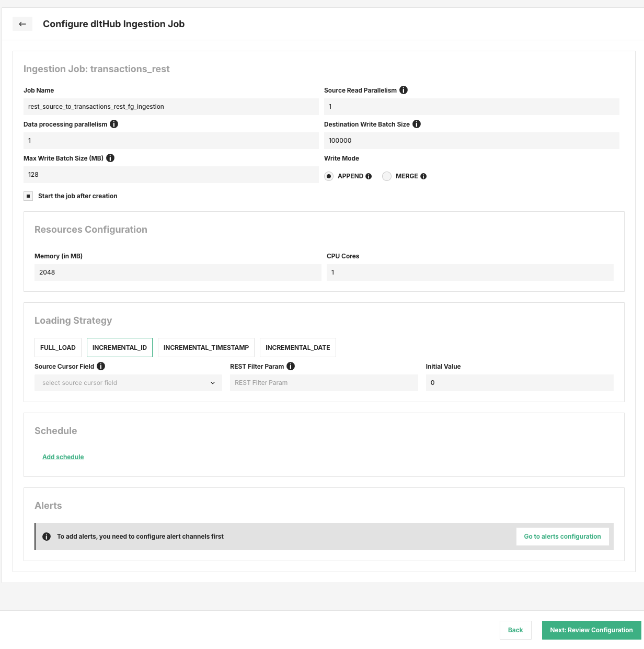Click inside the Initial Value field
The image size is (644, 649).
point(519,382)
